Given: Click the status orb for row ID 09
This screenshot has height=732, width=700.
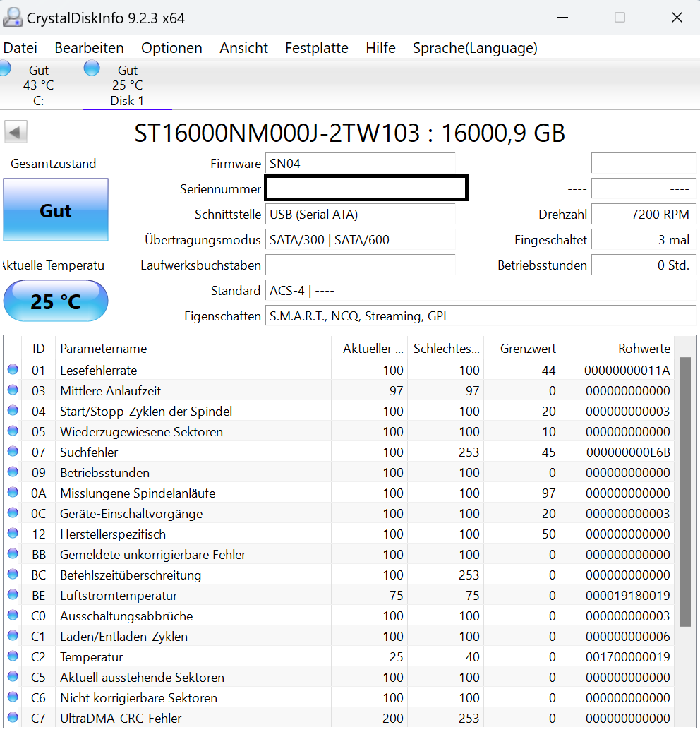Looking at the screenshot, I should (13, 472).
